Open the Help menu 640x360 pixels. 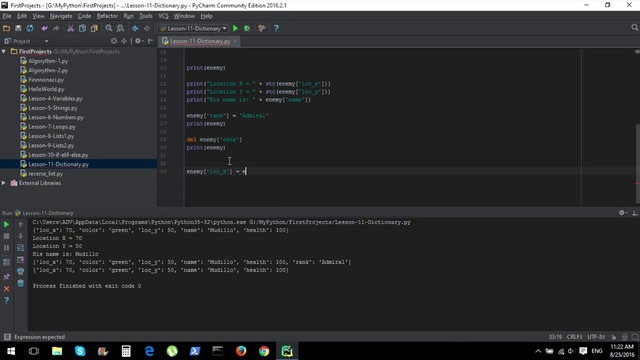coord(207,16)
